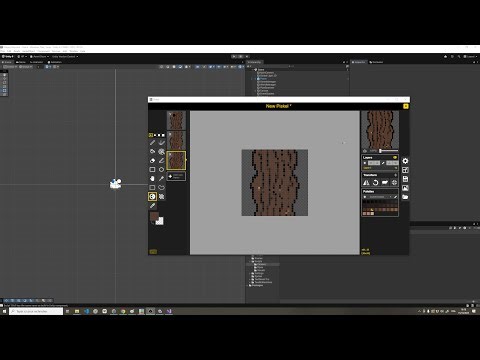Choose the third pen size option
Viewport: 480px width, 360px height.
click(x=159, y=135)
